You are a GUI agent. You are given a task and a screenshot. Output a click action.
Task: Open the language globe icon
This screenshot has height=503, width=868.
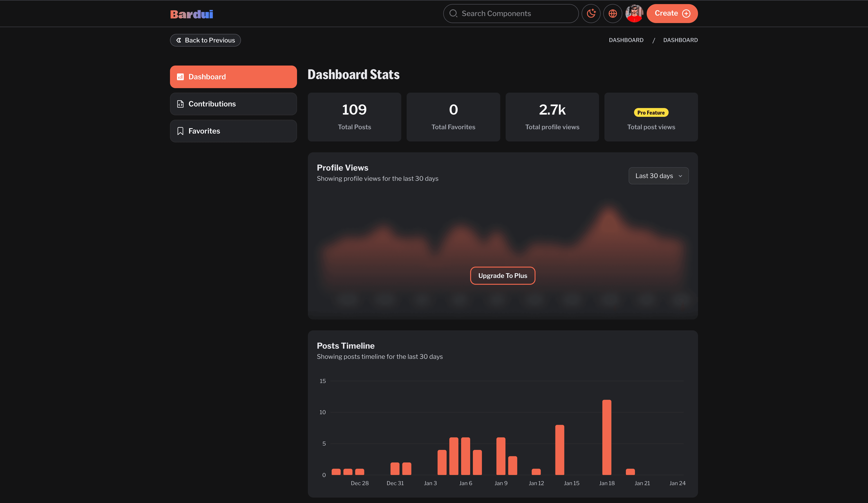612,13
